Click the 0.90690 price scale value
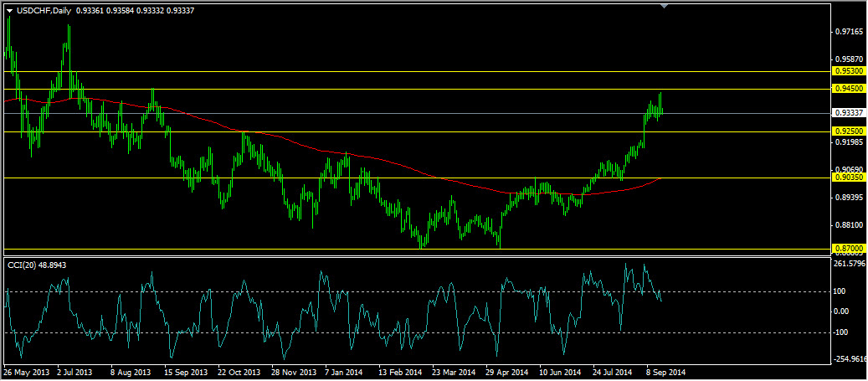The height and width of the screenshot is (381, 868). coord(850,169)
